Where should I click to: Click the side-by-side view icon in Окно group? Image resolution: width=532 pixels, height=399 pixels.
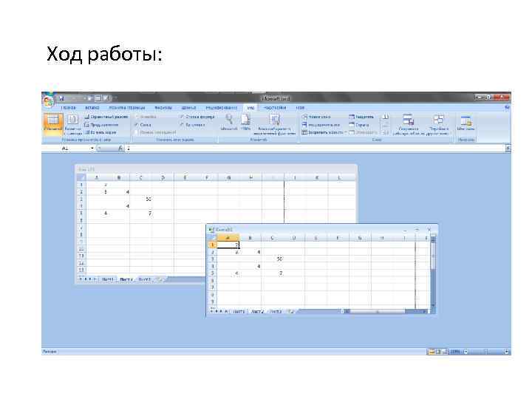click(x=386, y=117)
